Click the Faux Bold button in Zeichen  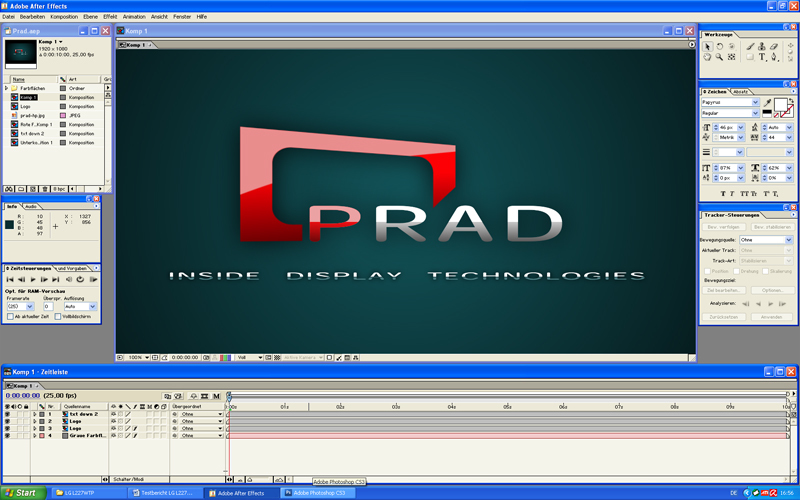723,194
